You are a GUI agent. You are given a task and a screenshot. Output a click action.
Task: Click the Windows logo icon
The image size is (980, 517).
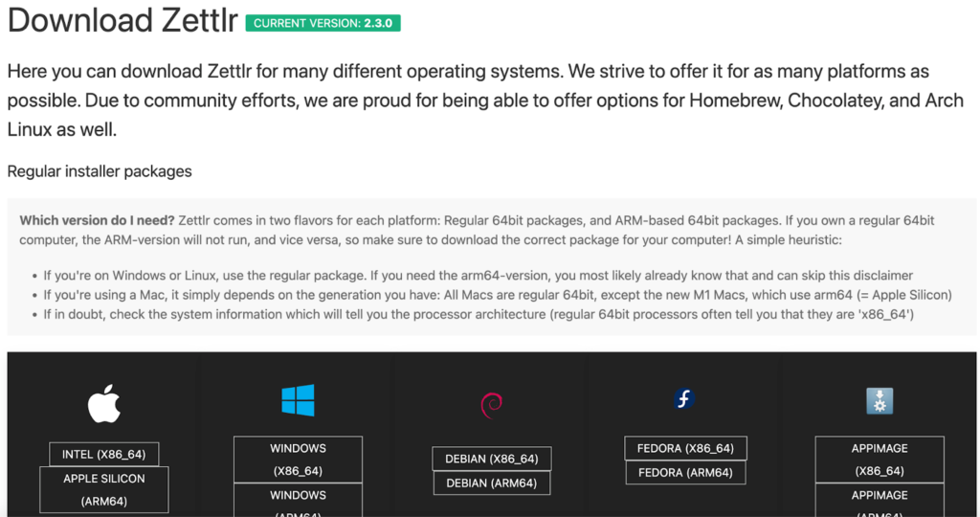[298, 400]
